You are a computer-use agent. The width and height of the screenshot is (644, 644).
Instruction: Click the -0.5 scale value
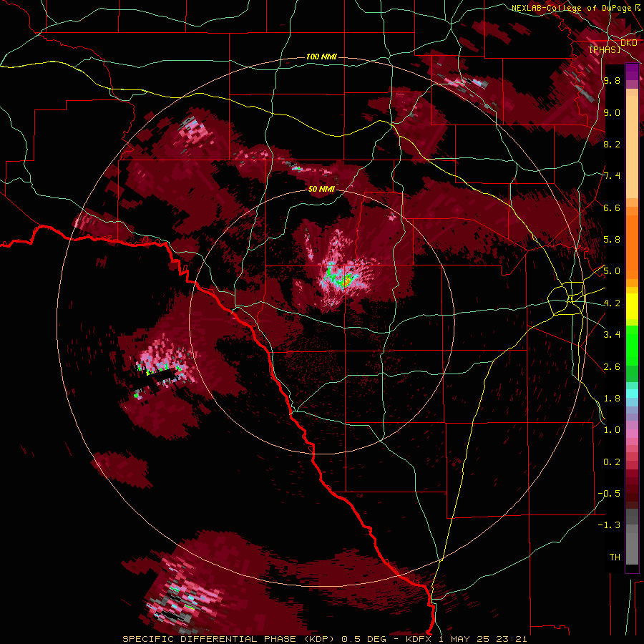(609, 494)
